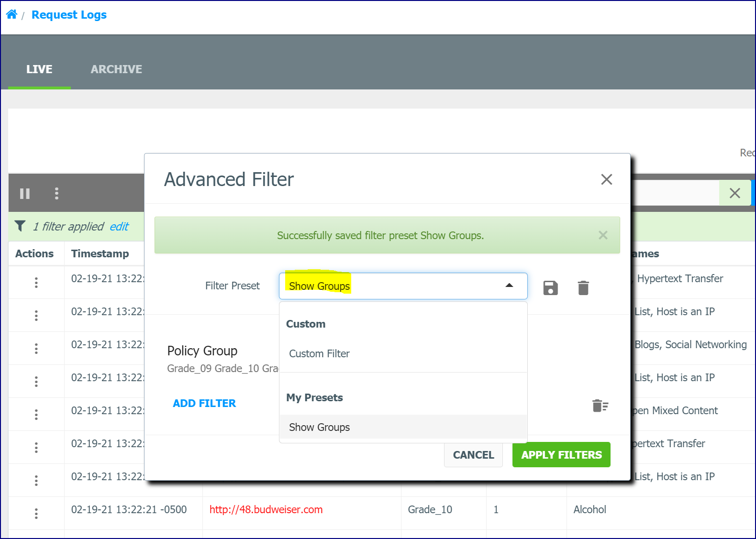Open actions menu for the 48.budweiser.com row

36,513
